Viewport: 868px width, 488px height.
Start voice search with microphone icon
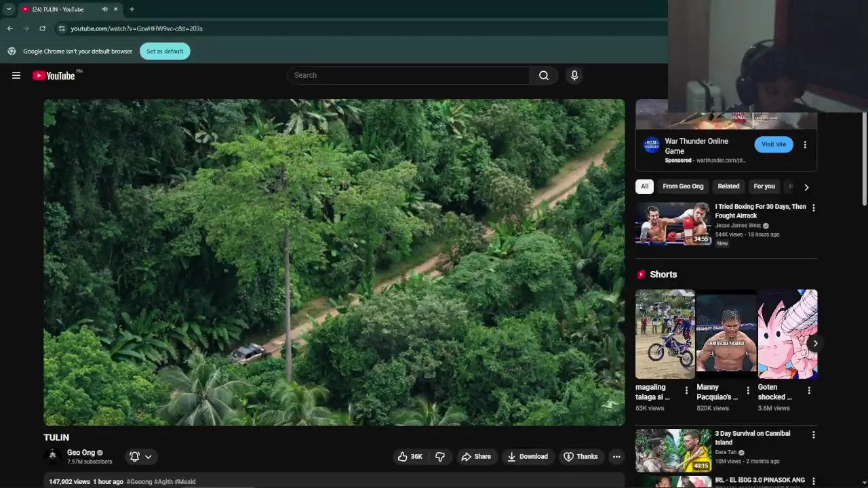(x=574, y=75)
